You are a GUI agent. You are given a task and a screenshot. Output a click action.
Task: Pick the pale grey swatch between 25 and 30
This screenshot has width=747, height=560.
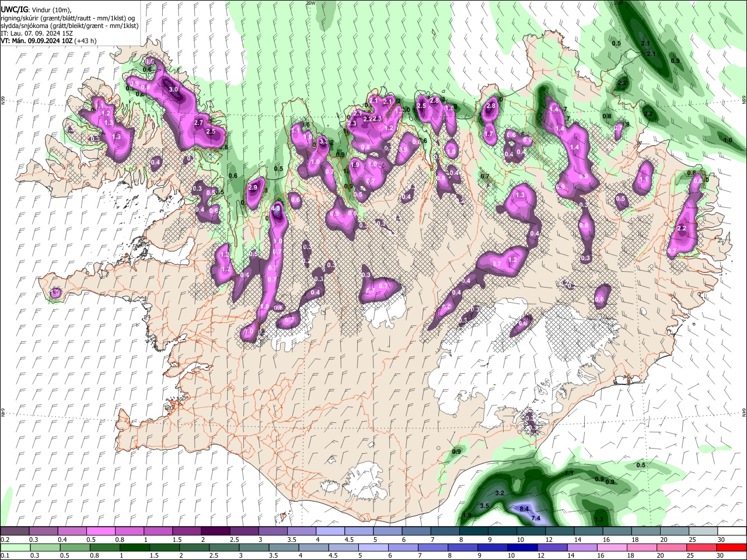(x=702, y=531)
